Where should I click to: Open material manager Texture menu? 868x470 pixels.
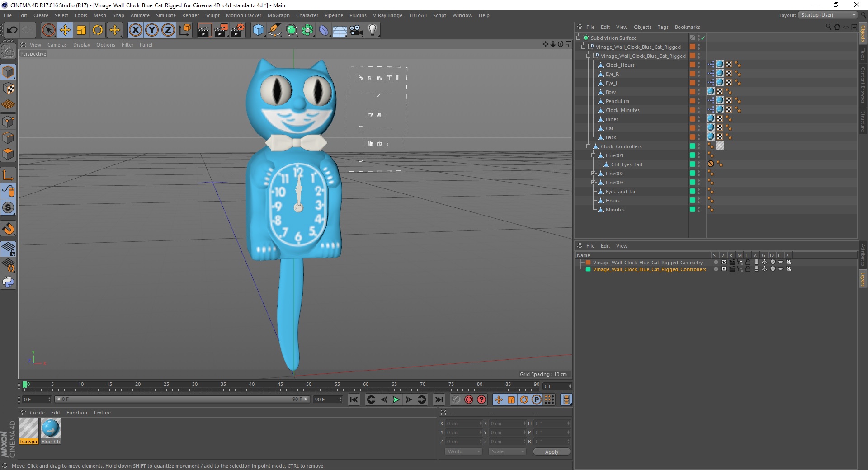click(x=102, y=413)
